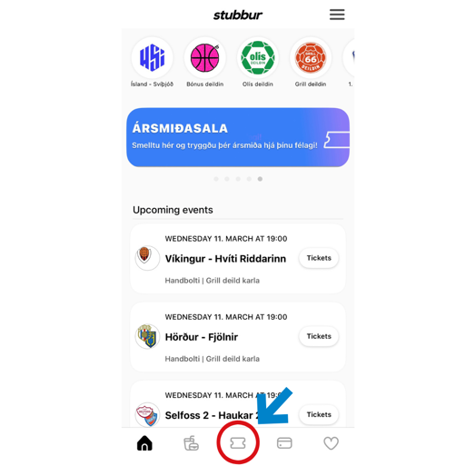
Task: Select the last carousel dot indicator
Action: coord(260,179)
